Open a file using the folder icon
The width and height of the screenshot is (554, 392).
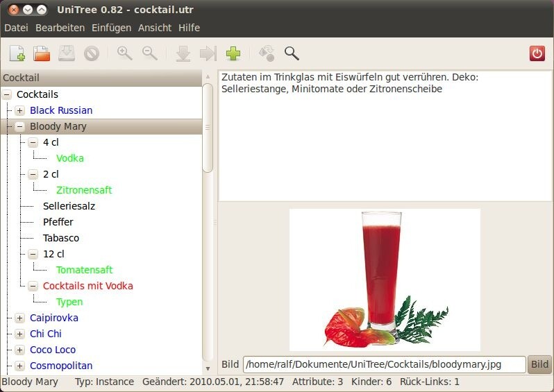pos(42,53)
